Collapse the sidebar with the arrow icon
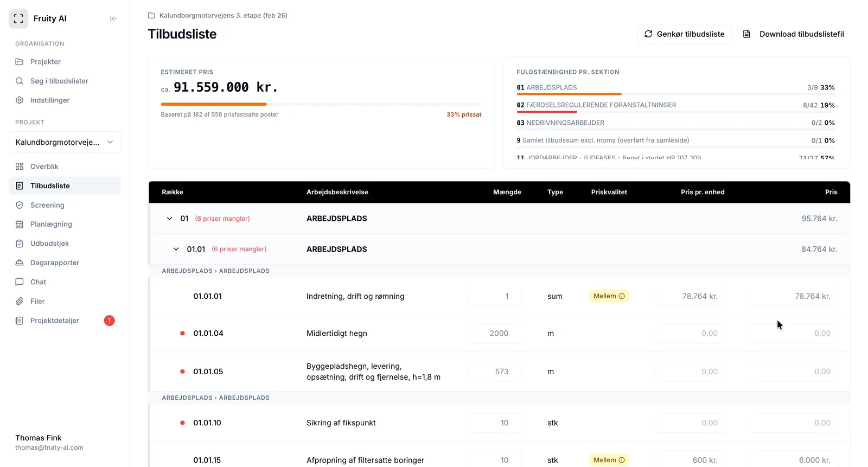868x467 pixels. [113, 18]
